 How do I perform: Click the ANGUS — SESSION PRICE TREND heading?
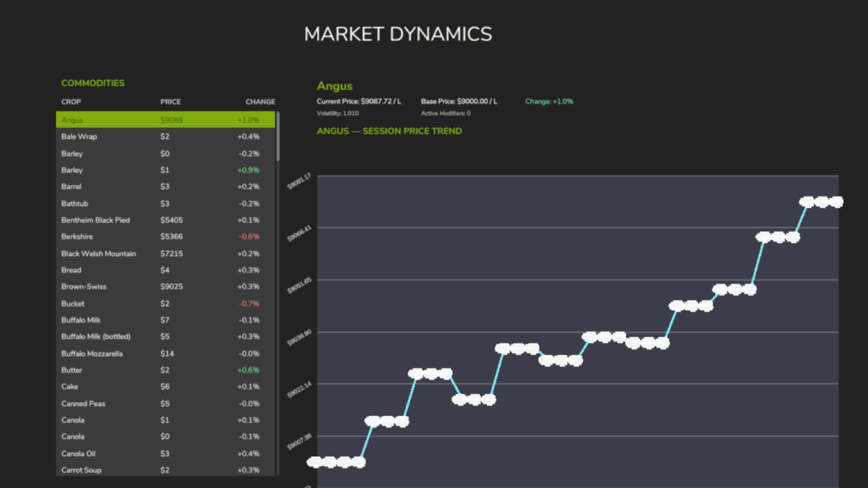coord(389,131)
